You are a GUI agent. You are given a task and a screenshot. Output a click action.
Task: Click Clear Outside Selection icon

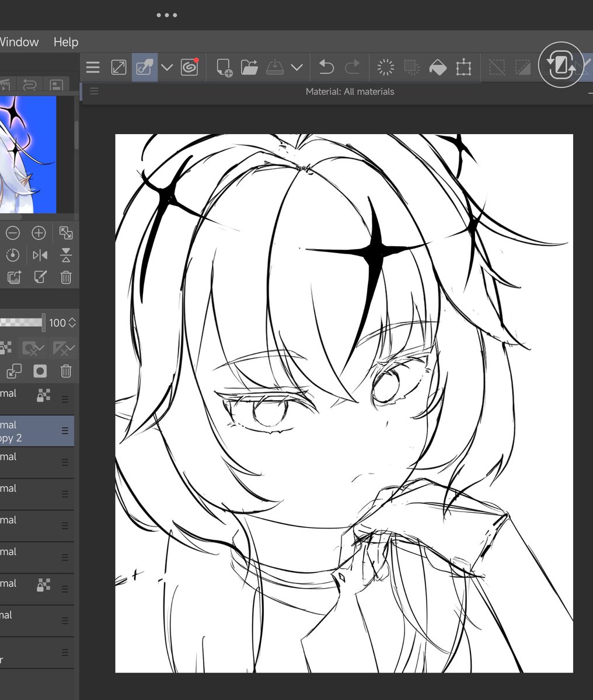tap(412, 68)
